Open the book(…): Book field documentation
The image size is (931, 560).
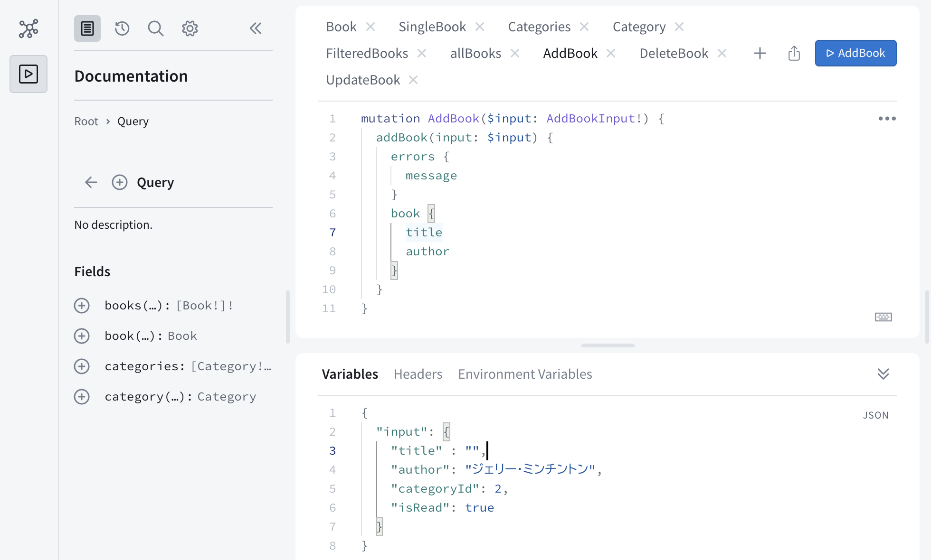151,336
